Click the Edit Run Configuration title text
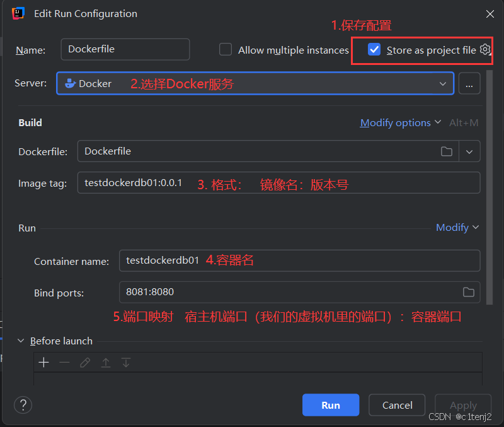The image size is (504, 427). (x=86, y=13)
